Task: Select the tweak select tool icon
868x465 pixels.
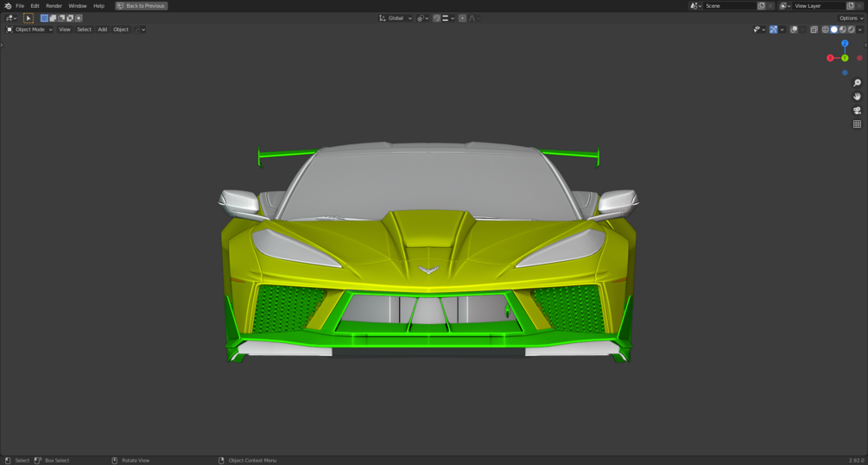Action: point(29,18)
